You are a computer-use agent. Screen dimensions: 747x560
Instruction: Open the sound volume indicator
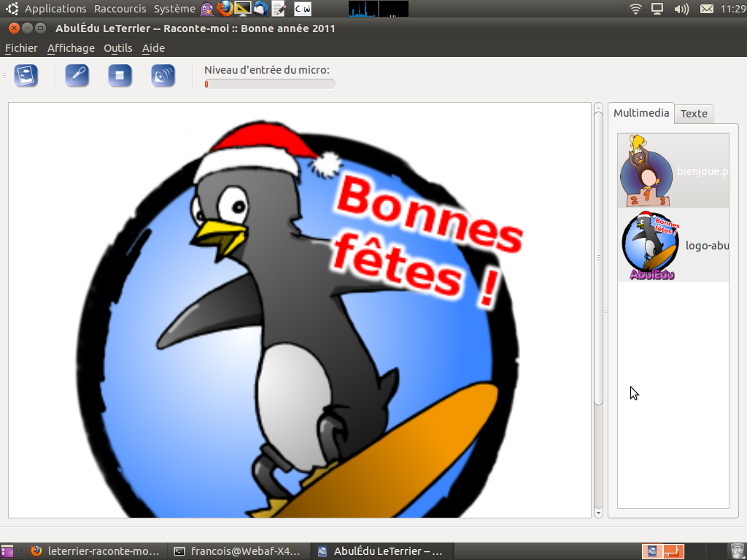pos(682,9)
